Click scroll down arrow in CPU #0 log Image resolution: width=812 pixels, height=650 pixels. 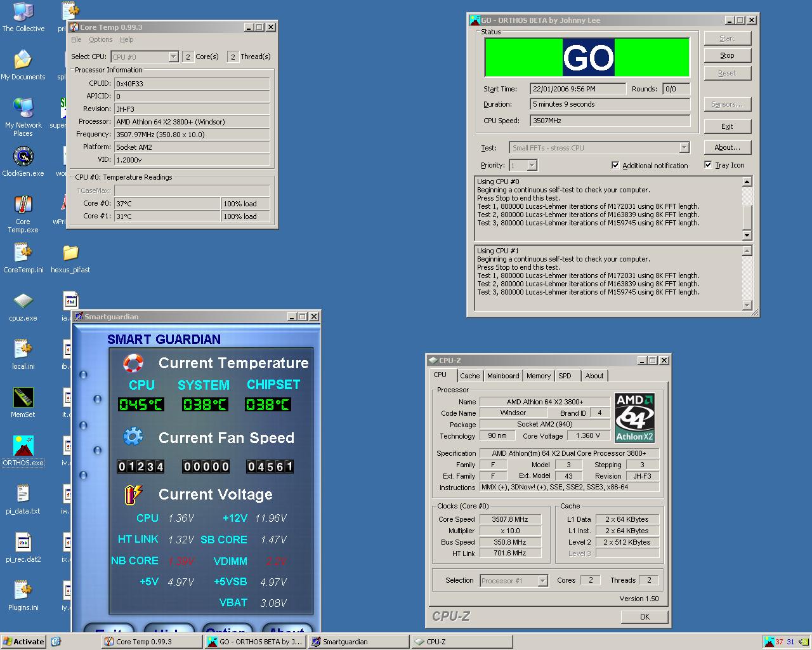point(747,235)
